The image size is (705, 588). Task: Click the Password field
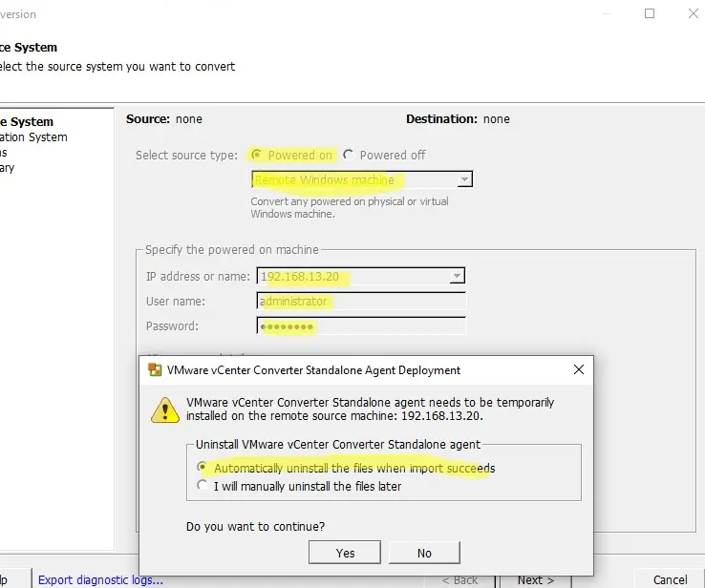(x=361, y=326)
